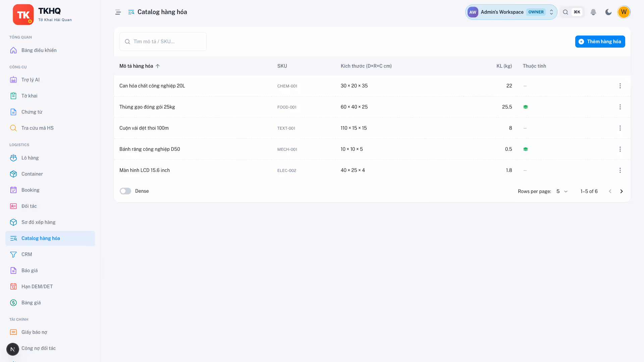Click the stacked attribute icon for FOOD-001
Screen dimensions: 644x362
point(526,107)
